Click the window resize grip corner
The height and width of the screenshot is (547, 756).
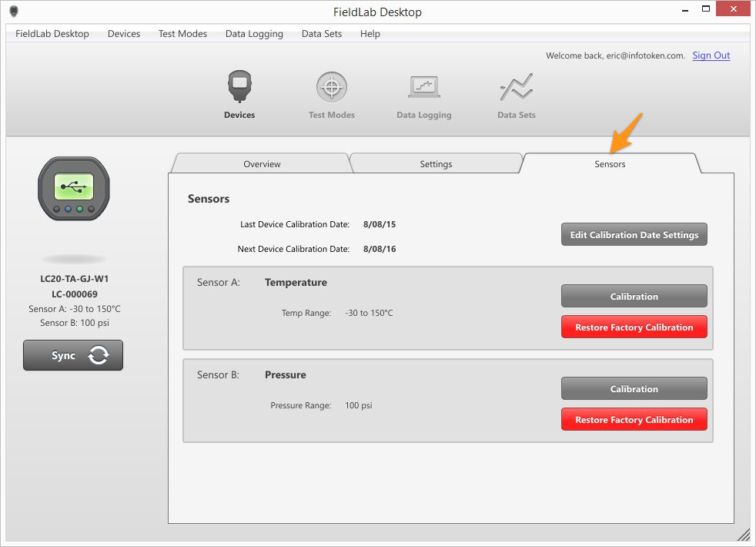coord(744,535)
